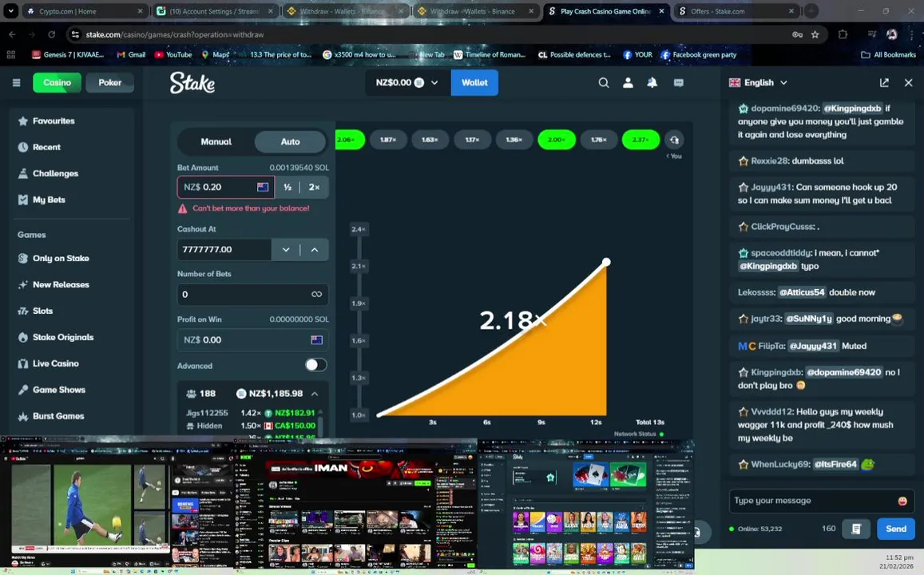The width and height of the screenshot is (924, 575).
Task: Open the browser extensions puzzle icon
Action: (843, 35)
